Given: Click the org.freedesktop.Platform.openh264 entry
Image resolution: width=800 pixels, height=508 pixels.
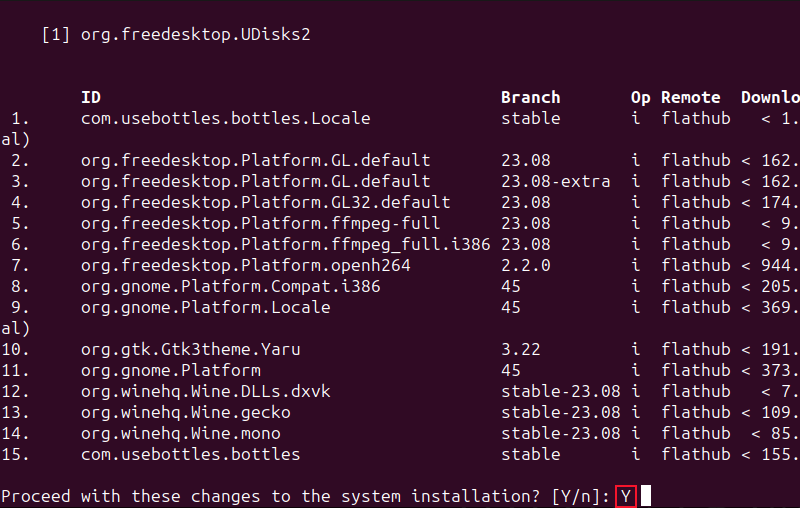Looking at the screenshot, I should (245, 265).
